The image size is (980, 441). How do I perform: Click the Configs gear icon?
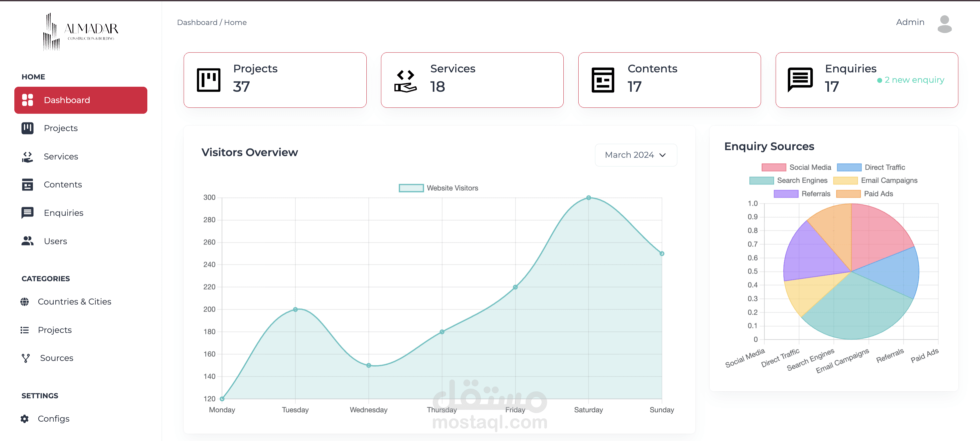[25, 419]
